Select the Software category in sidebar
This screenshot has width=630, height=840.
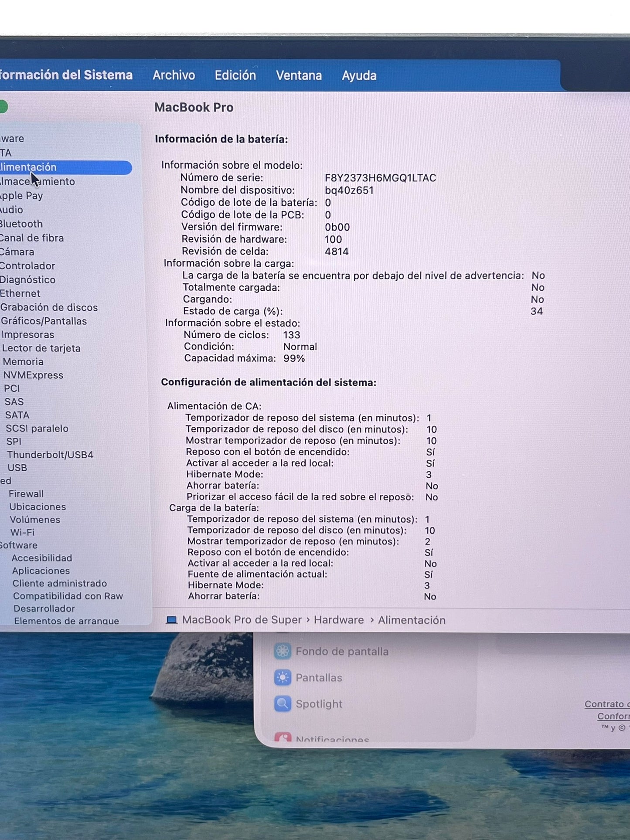point(19,545)
